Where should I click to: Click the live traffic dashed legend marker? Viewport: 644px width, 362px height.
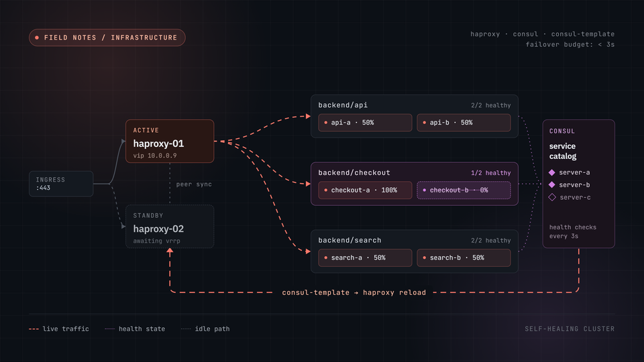coord(34,329)
